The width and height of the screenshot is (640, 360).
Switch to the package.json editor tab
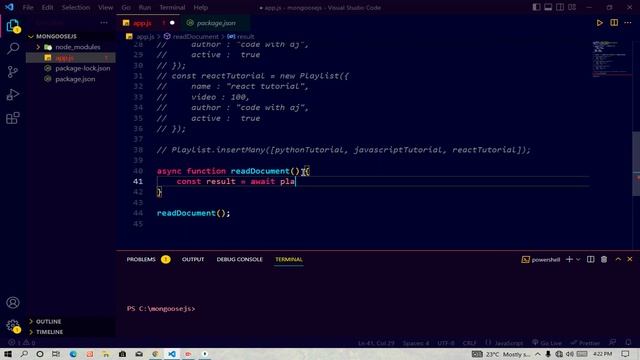coord(216,23)
